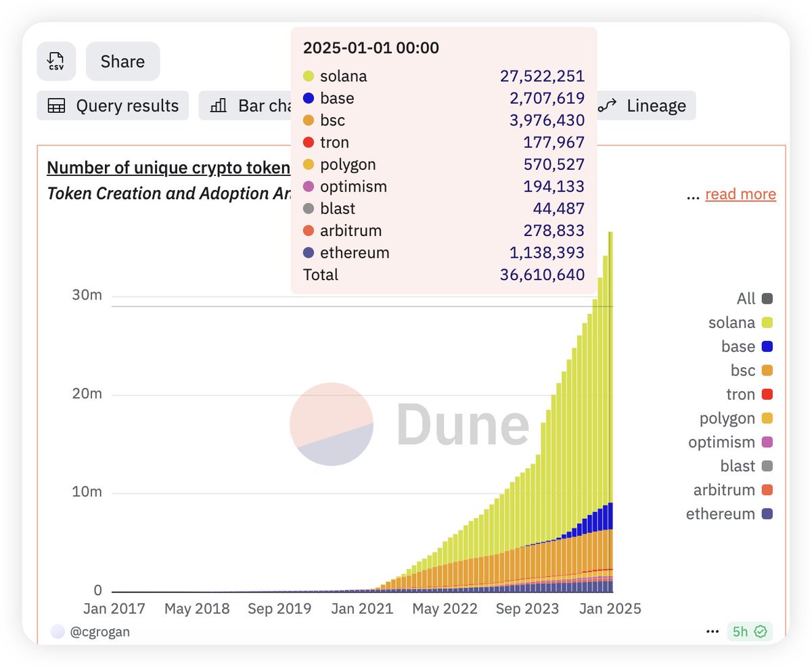The width and height of the screenshot is (812, 667).
Task: Click the May 2022 x-axis label
Action: pyautogui.click(x=445, y=609)
